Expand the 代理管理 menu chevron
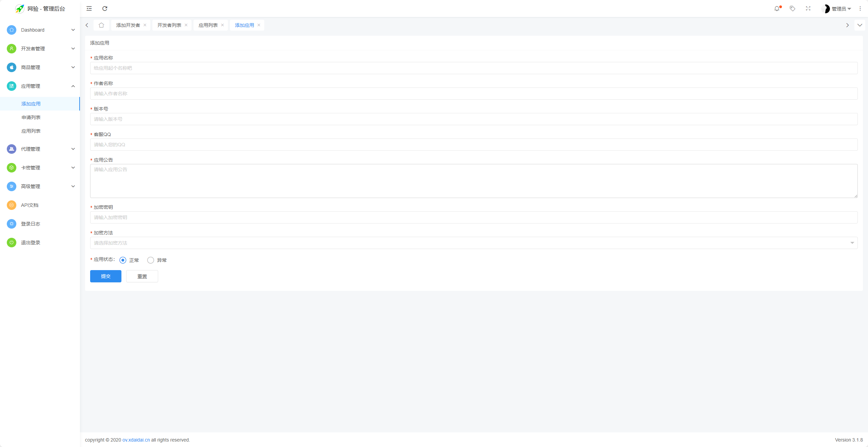 click(73, 149)
